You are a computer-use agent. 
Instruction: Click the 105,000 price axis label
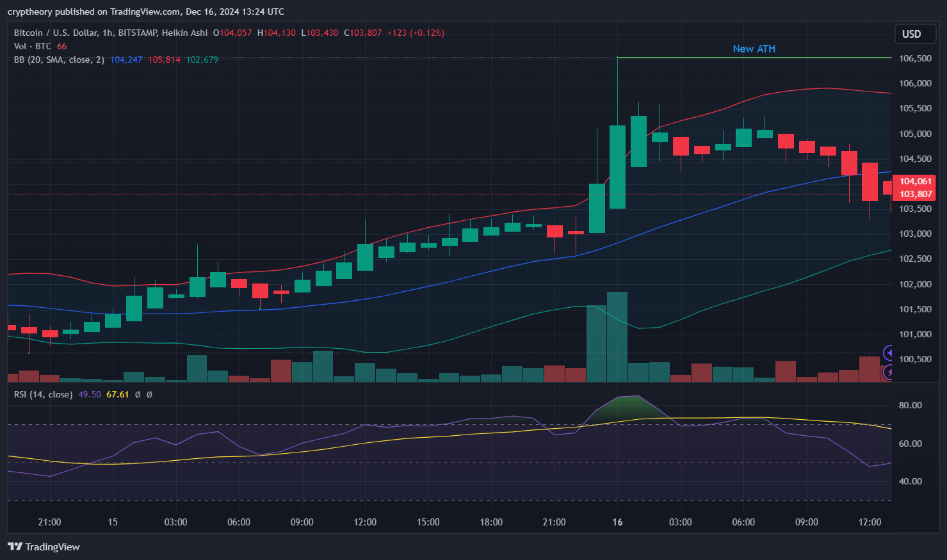pyautogui.click(x=915, y=134)
